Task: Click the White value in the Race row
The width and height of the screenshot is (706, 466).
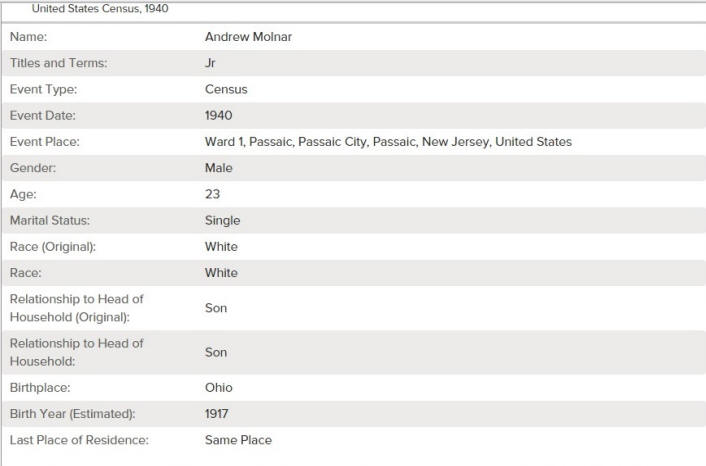Action: coord(221,273)
